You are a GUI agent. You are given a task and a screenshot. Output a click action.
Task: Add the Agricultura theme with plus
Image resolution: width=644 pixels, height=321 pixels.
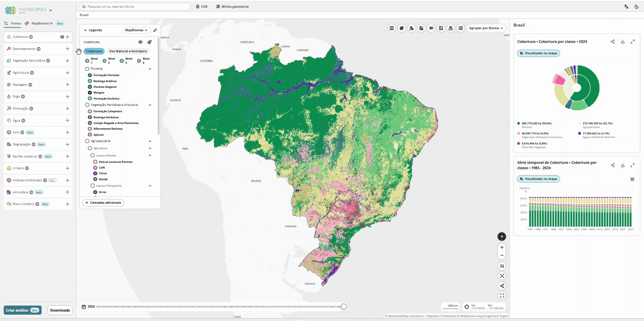click(67, 73)
